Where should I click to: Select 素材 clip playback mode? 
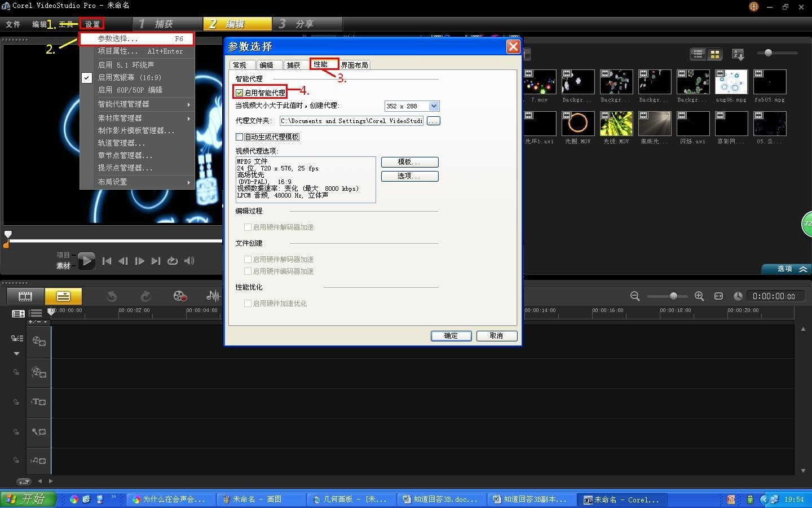pyautogui.click(x=63, y=266)
